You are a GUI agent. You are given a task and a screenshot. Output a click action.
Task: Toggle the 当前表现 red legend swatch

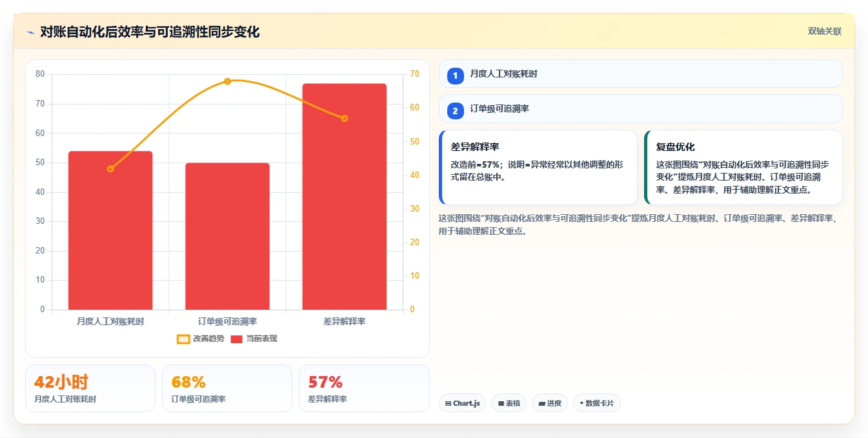[236, 339]
